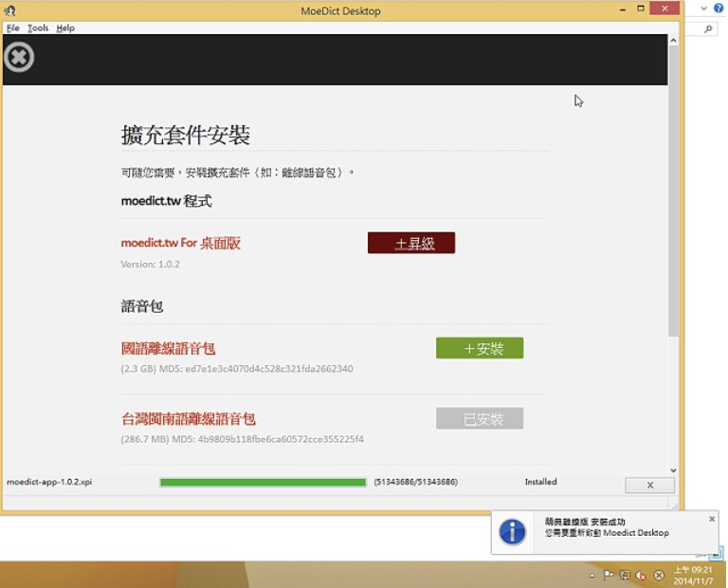The image size is (728, 588).
Task: Click the vertical scrollbar thumb
Action: [673, 191]
